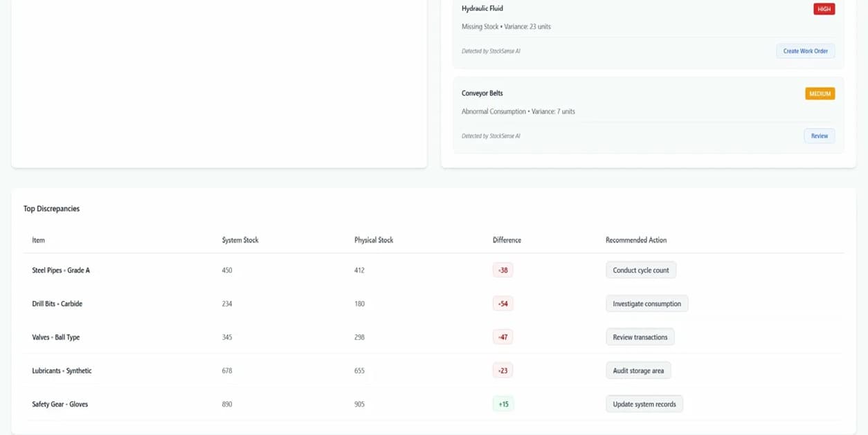Screen dimensions: 868x435
Task: Click Review transactions for Valves - Ball Type
Action: coord(640,337)
